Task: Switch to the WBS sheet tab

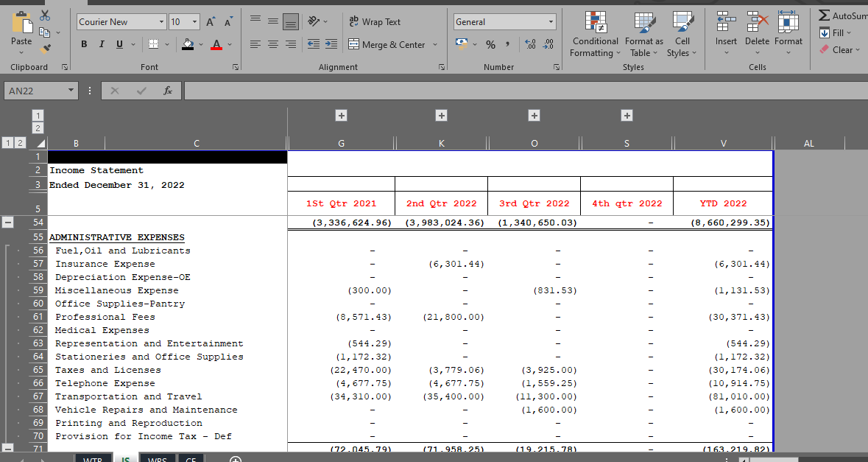Action: tap(158, 458)
